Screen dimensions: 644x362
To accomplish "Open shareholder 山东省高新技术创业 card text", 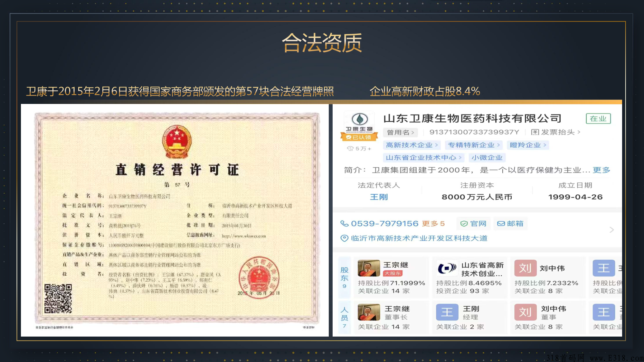I will [x=482, y=269].
